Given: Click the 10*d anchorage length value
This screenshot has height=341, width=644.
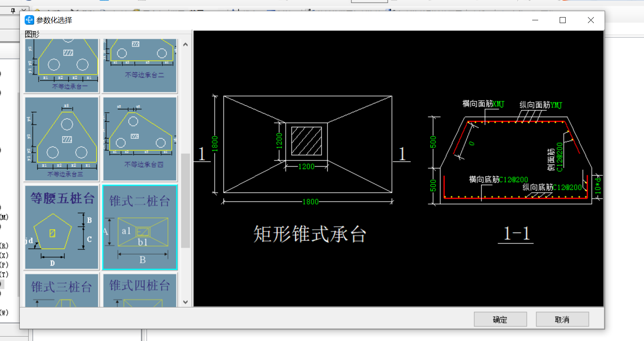Looking at the screenshot, I should 597,186.
